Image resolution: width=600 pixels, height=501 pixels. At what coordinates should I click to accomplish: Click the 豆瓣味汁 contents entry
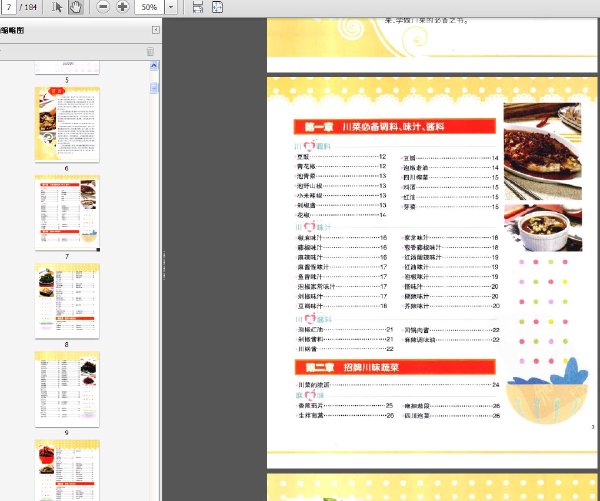pos(342,306)
